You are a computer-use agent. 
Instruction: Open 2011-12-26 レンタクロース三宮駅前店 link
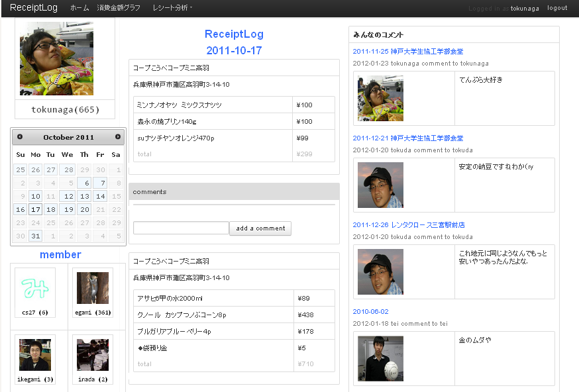click(x=409, y=225)
